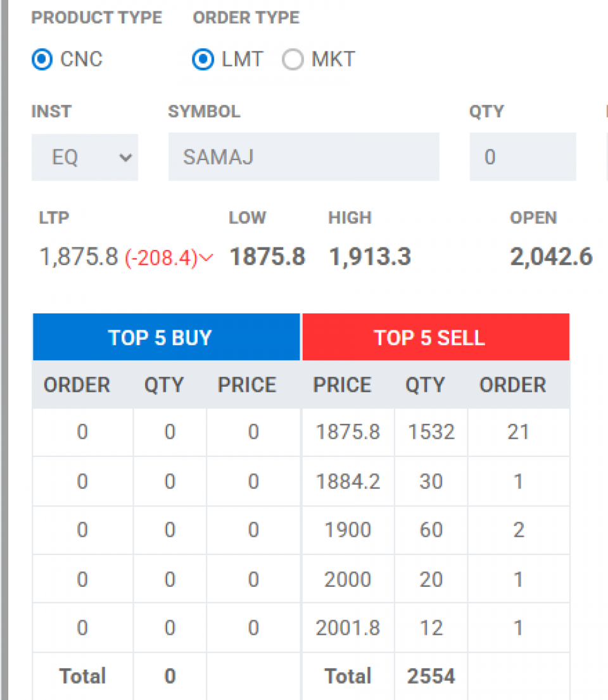Screen dimensions: 608x700
Task: Select the sell price 1884.2
Action: [x=348, y=482]
